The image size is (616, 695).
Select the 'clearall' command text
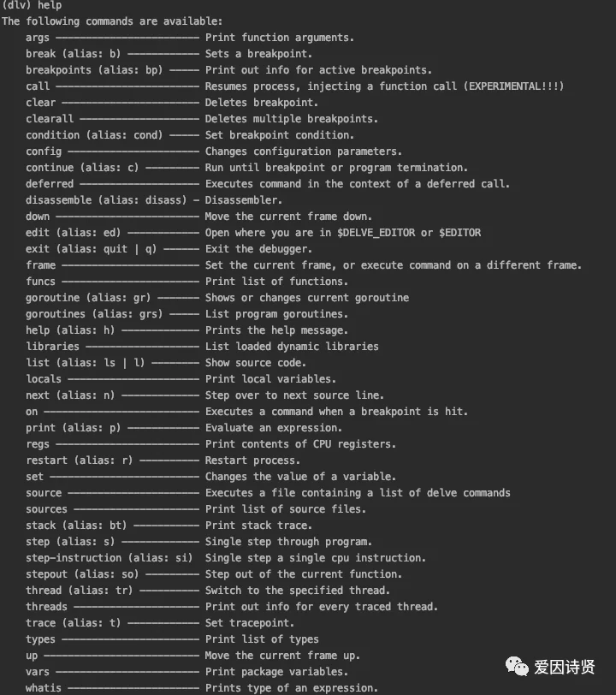coord(50,119)
